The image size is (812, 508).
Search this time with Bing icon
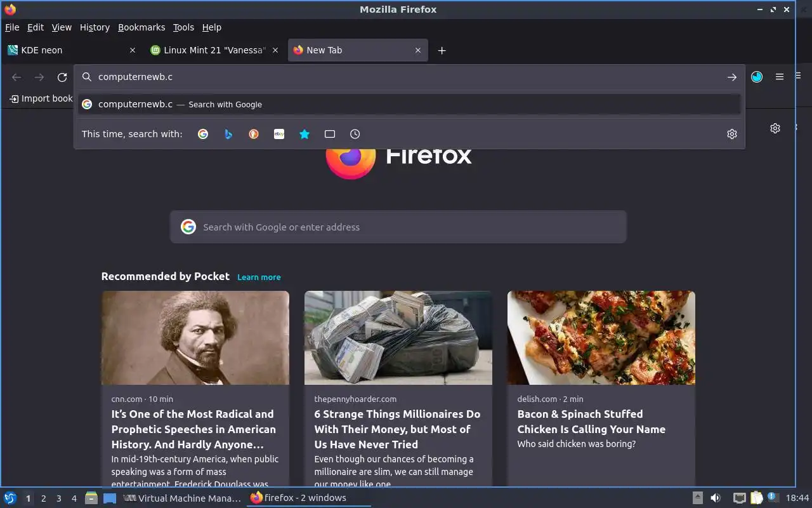point(228,134)
